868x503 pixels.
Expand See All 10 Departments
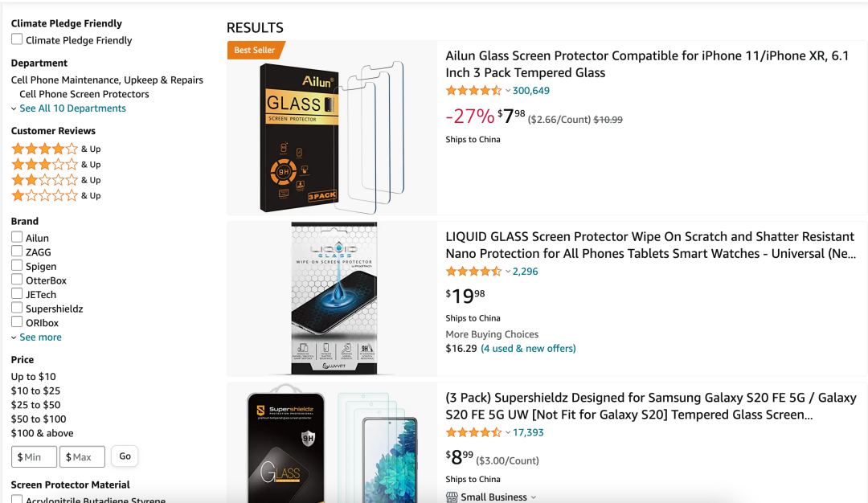72,108
